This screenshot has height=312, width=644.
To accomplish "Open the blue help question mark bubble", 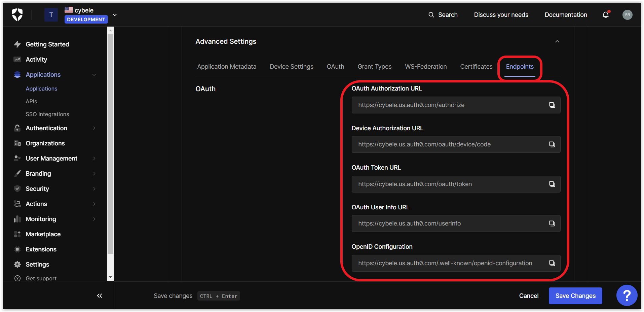I will pyautogui.click(x=627, y=296).
